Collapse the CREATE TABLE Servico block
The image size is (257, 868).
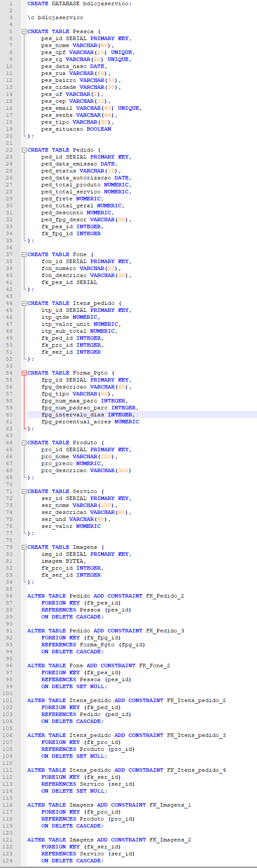click(x=24, y=491)
